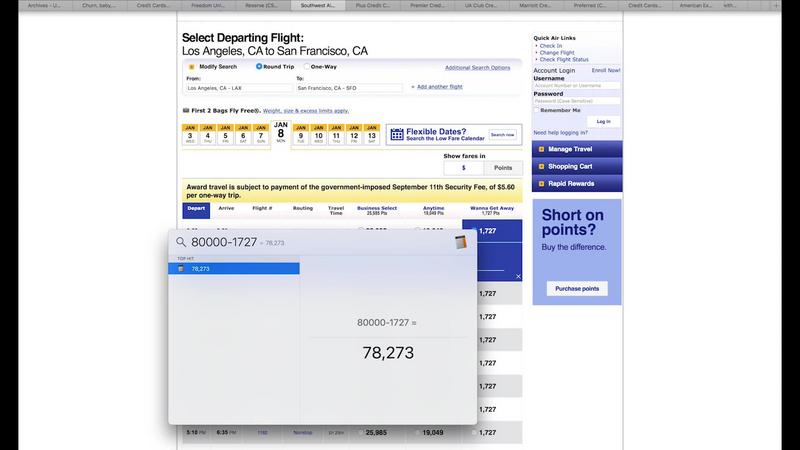Click the Spotlight search field text
The height and width of the screenshot is (450, 800).
[x=224, y=242]
